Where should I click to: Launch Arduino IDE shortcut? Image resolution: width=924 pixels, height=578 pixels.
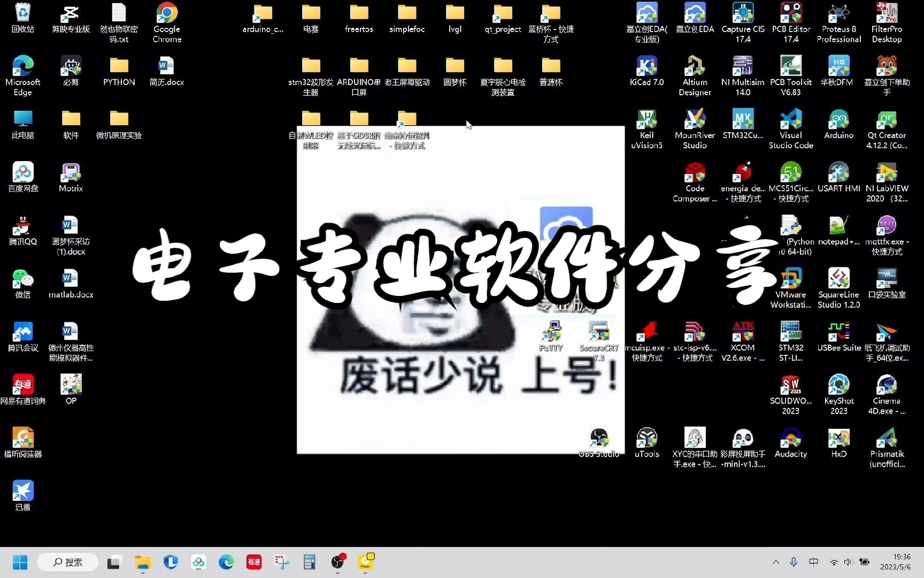(838, 124)
